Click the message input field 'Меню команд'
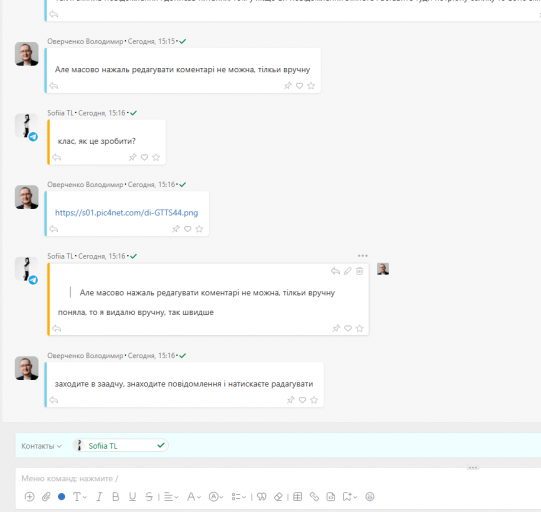The width and height of the screenshot is (541, 512). [x=278, y=478]
